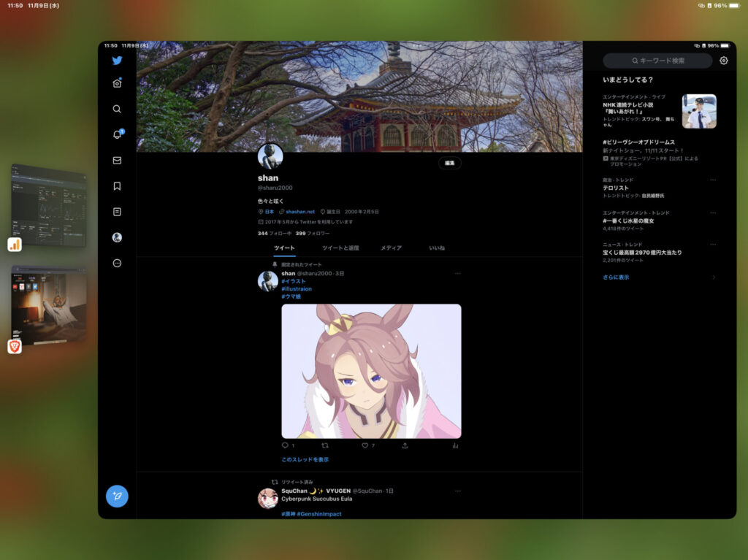Screen dimensions: 748x560
Task: Switch to the いいね tab
Action: tap(437, 248)
